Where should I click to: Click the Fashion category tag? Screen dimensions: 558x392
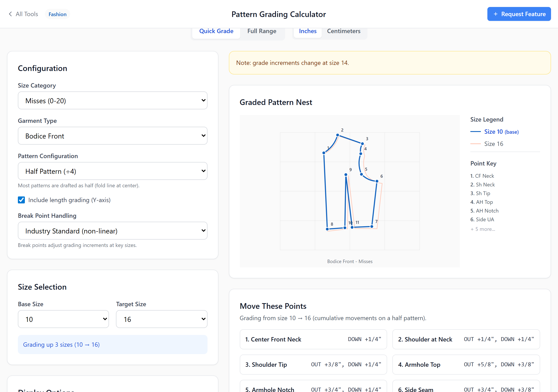tap(57, 14)
